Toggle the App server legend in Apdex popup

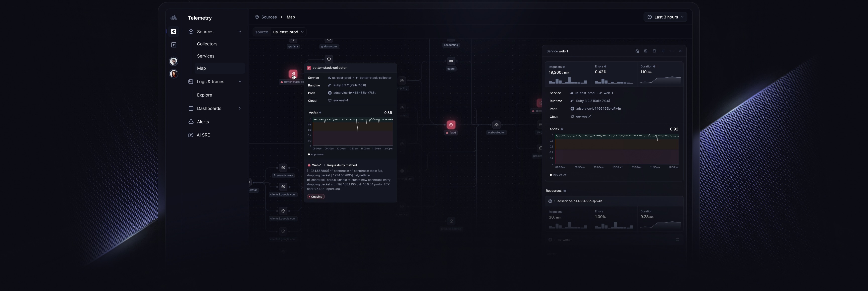[316, 155]
